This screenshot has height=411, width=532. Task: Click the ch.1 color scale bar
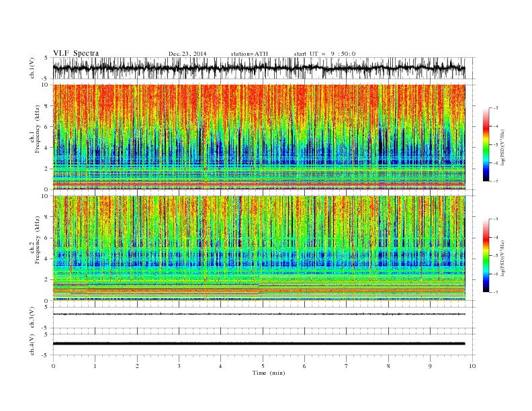coord(486,145)
